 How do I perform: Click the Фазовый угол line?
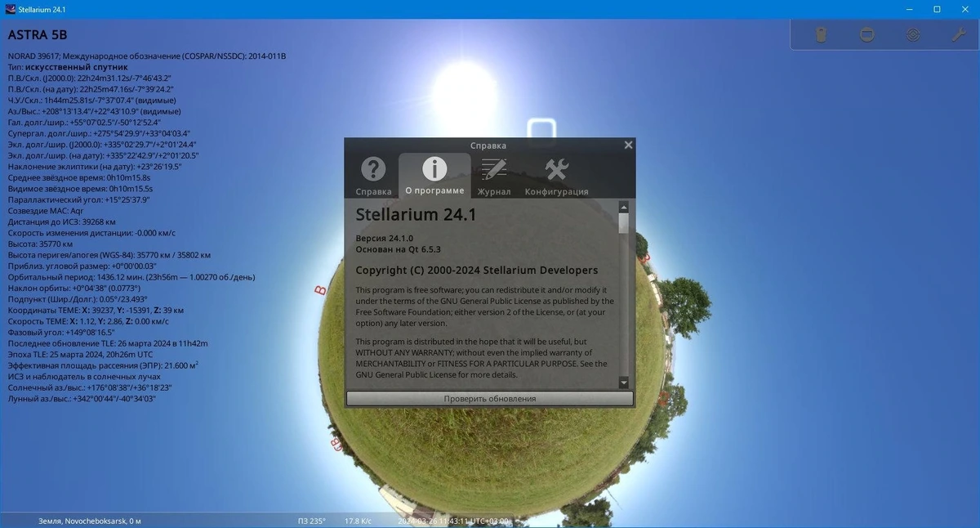[61, 332]
